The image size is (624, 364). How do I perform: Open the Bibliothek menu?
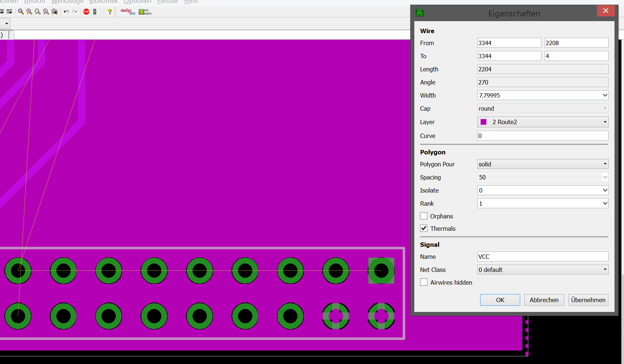103,1
